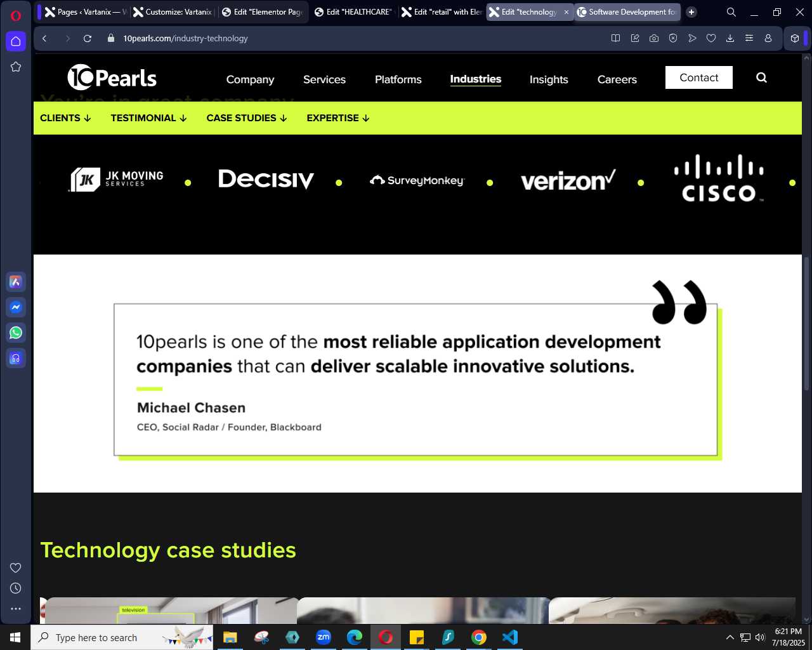Viewport: 812px width, 650px height.
Task: Open Aria AI in Opera sidebar
Action: (x=16, y=282)
